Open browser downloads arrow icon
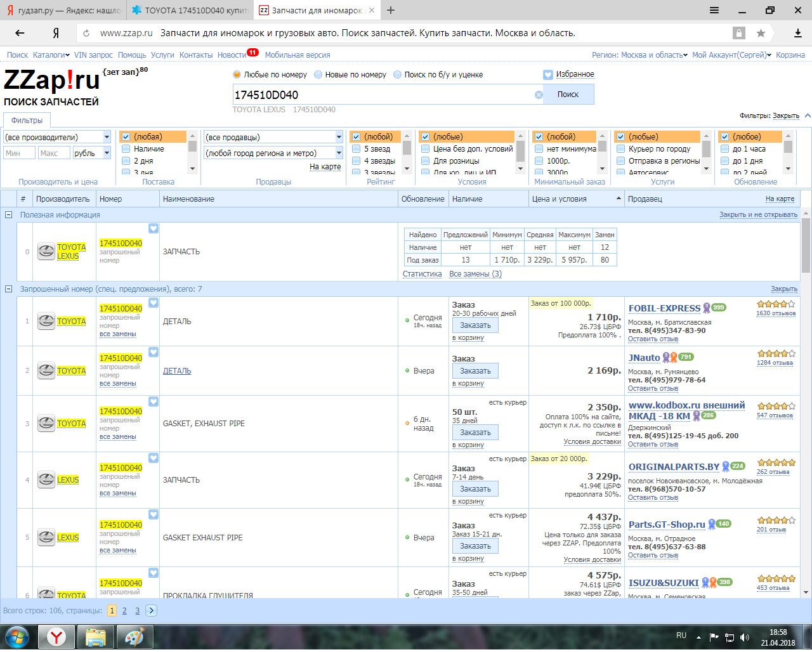The width and height of the screenshot is (812, 652). pyautogui.click(x=797, y=33)
